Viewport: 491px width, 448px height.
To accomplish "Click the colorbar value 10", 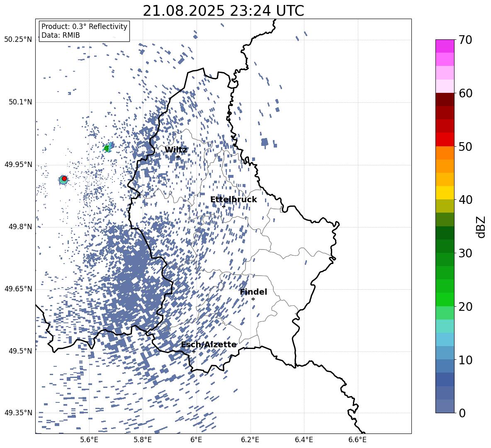I will coord(465,359).
